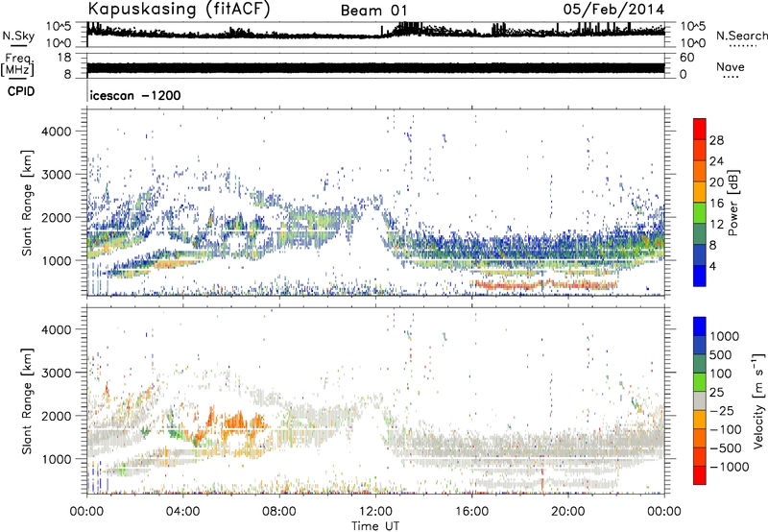
Task: Click the "icescan -1200" mode text
Action: click(135, 95)
